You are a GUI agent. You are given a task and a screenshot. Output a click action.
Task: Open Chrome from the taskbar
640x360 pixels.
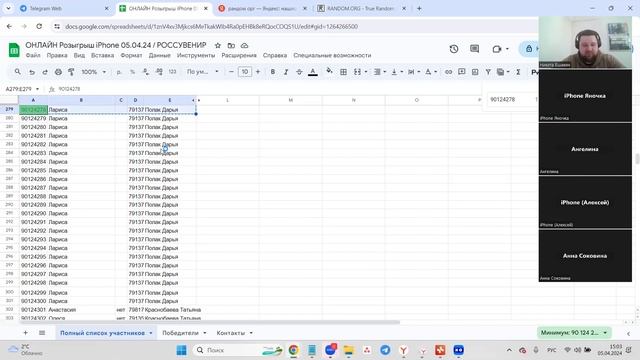coord(293,350)
